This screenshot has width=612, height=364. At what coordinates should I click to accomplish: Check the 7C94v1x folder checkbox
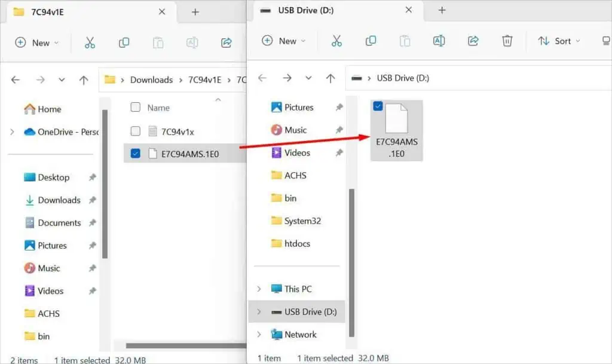point(136,130)
